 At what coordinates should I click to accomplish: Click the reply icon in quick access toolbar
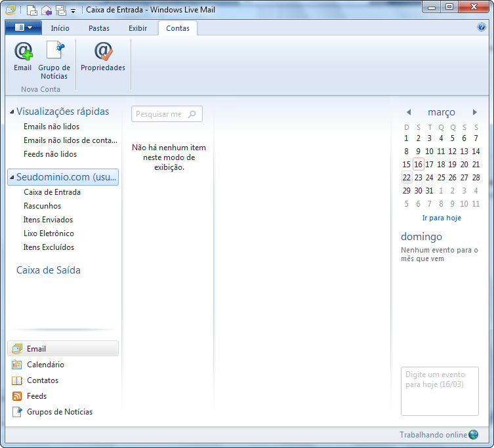click(x=47, y=10)
